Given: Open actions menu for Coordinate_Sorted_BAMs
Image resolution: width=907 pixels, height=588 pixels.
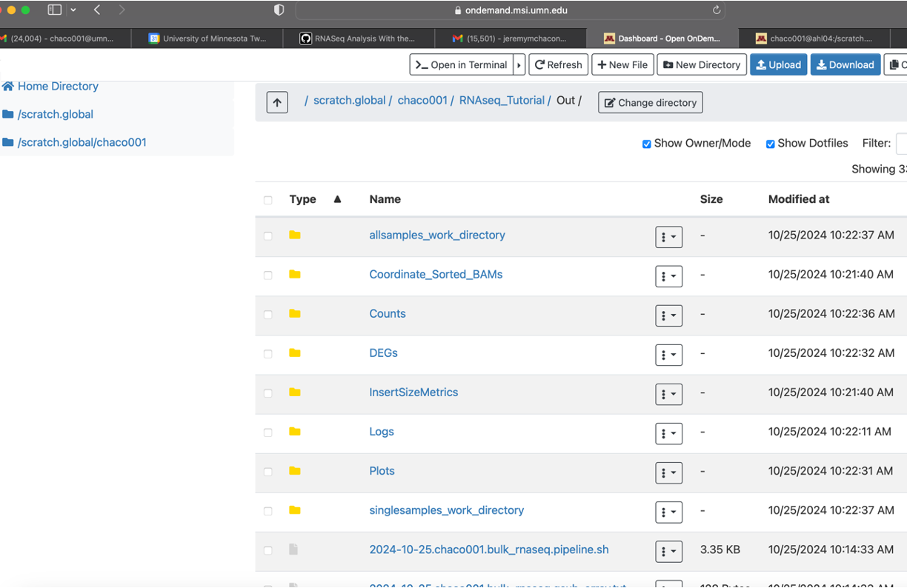Looking at the screenshot, I should coord(668,276).
